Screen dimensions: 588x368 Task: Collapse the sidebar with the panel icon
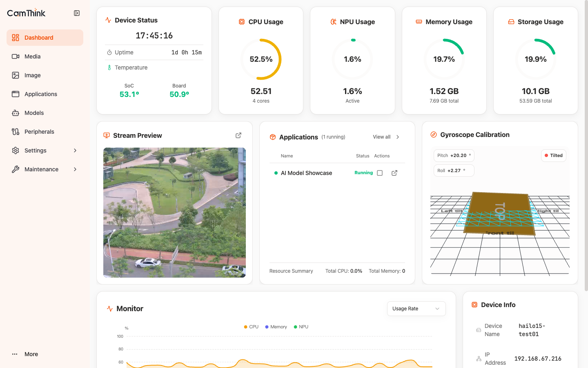pyautogui.click(x=77, y=13)
